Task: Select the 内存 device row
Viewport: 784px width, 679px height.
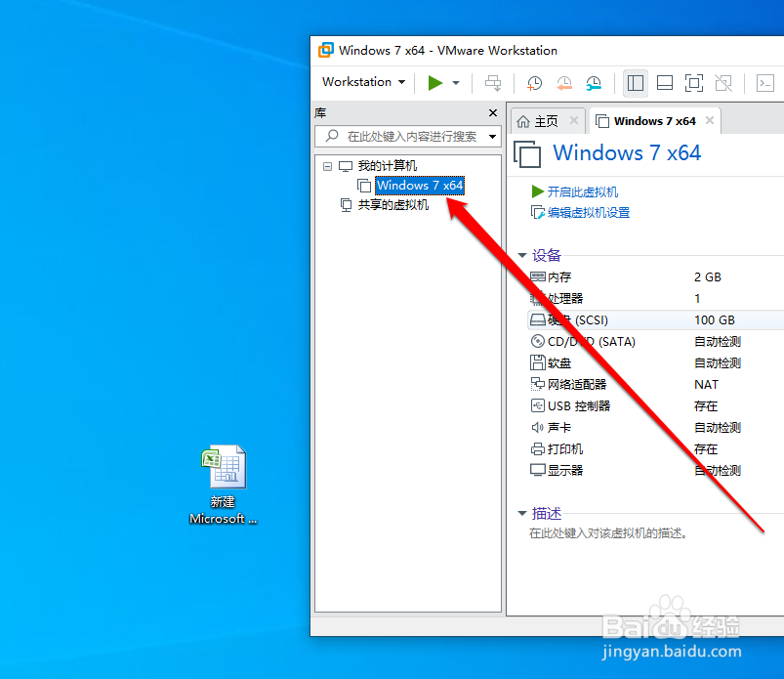Action: pyautogui.click(x=655, y=277)
